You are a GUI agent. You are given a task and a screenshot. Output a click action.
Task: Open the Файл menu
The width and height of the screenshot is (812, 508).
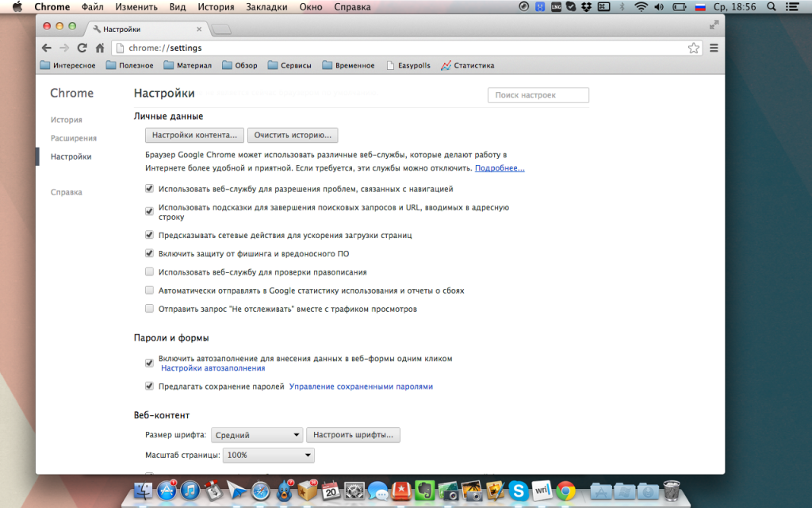(92, 6)
